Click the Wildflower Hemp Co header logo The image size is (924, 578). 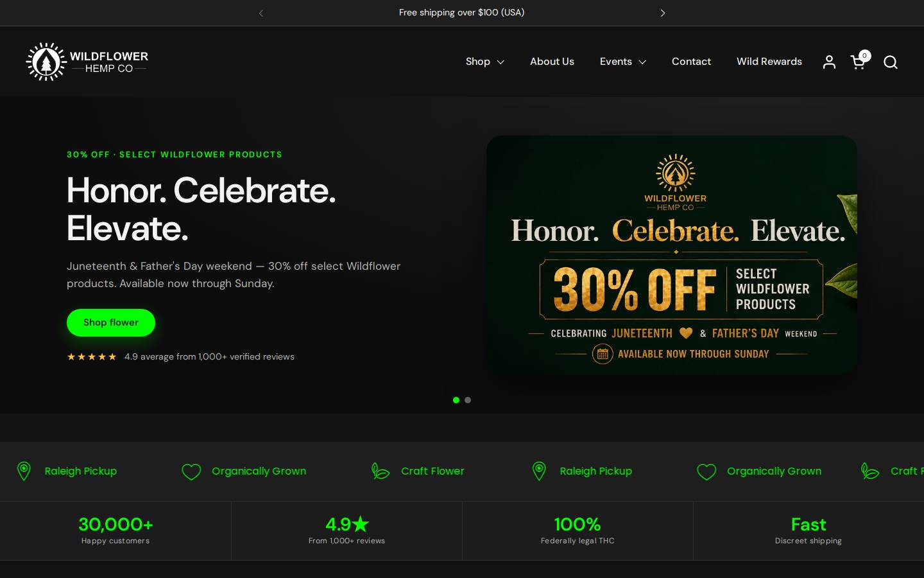coord(87,62)
